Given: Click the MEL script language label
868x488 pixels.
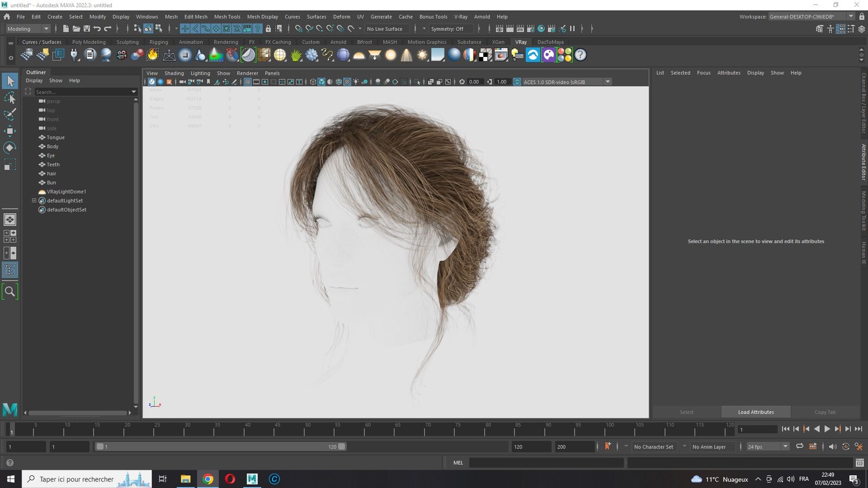Looking at the screenshot, I should pos(458,463).
